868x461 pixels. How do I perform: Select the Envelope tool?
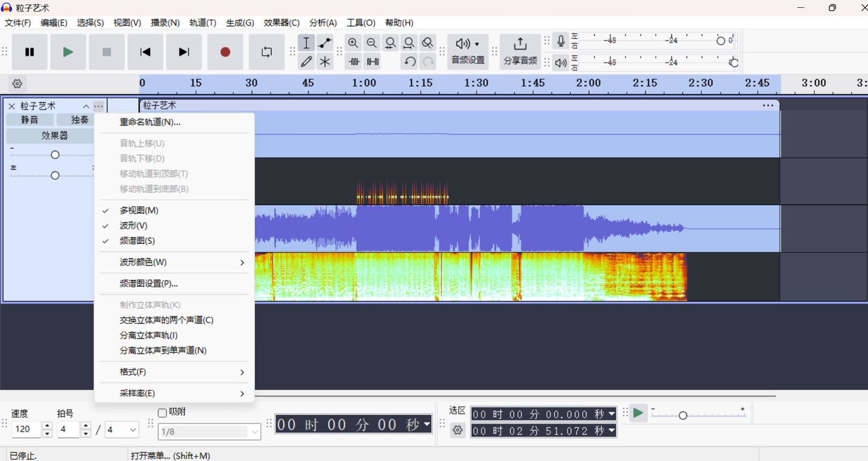325,43
